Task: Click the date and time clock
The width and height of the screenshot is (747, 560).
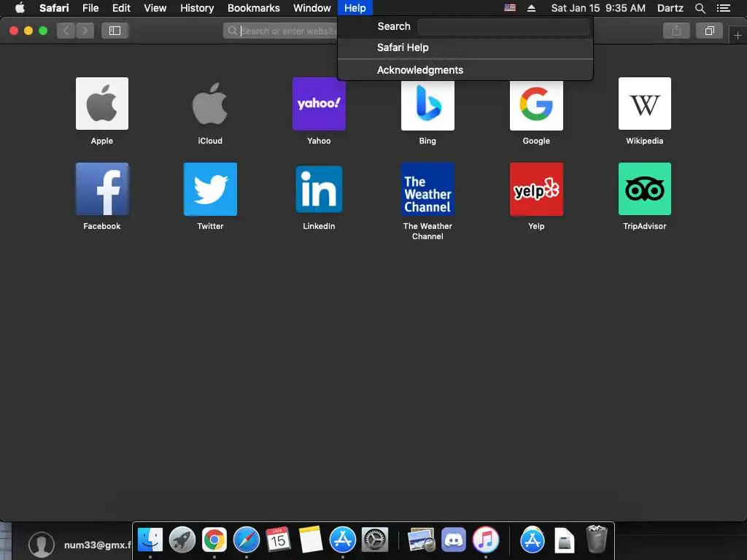Action: 598,8
